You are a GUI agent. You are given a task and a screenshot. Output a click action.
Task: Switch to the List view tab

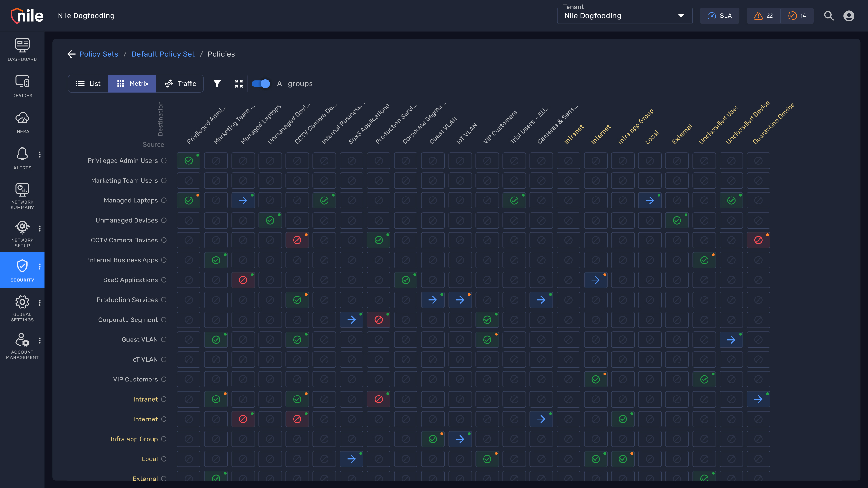[x=88, y=84]
